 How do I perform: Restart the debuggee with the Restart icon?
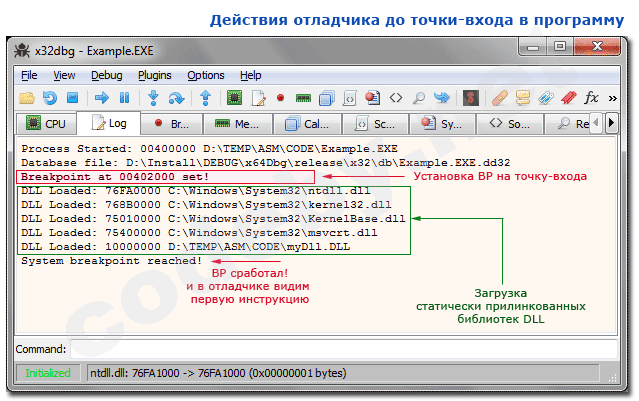[50, 98]
